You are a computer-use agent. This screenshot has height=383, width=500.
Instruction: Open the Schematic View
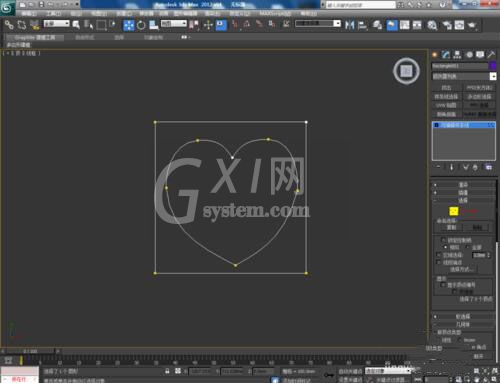click(x=417, y=25)
